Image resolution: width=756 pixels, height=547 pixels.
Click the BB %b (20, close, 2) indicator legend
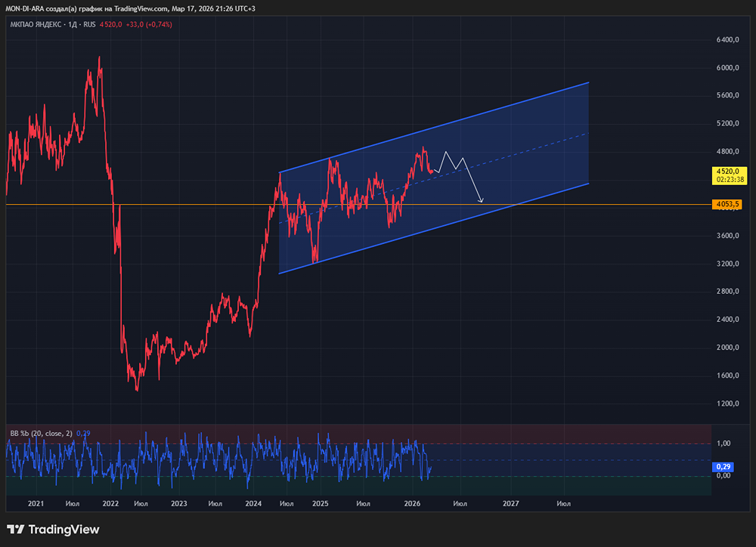(x=41, y=433)
